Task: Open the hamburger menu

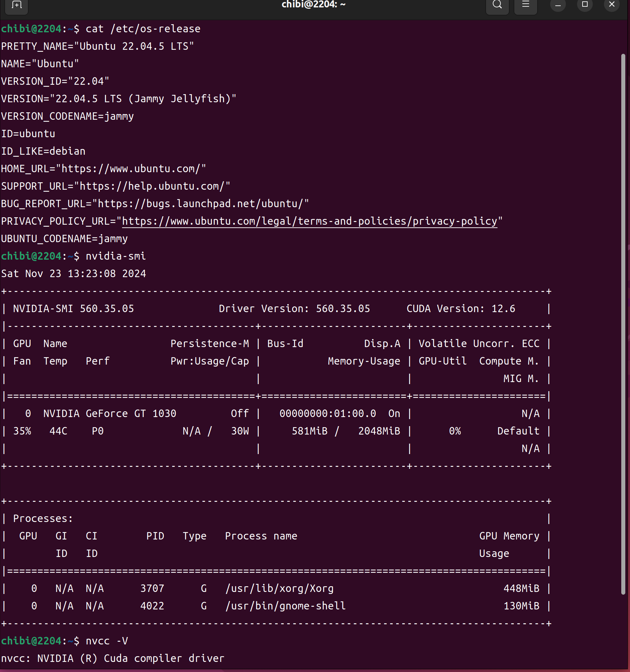Action: click(x=525, y=5)
